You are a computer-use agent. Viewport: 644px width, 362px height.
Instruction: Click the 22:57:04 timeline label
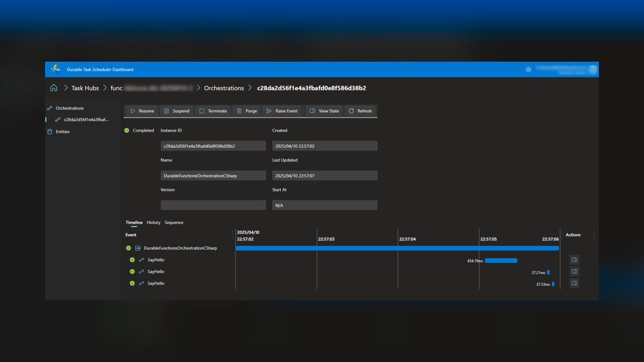tap(407, 239)
